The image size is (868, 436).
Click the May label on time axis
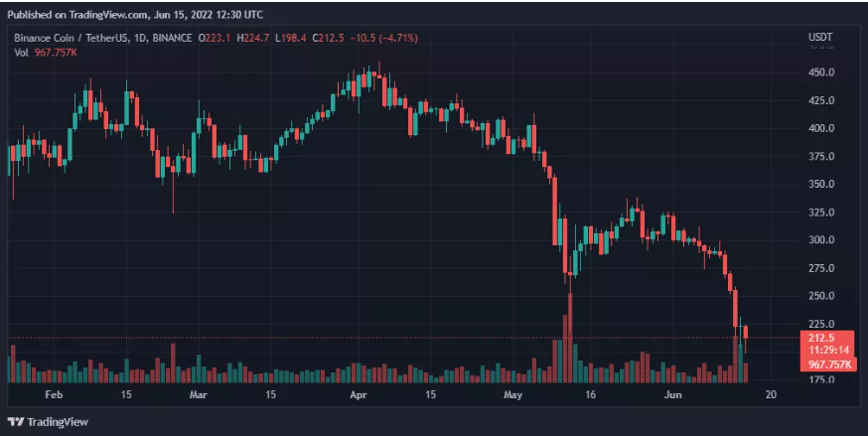tap(512, 394)
